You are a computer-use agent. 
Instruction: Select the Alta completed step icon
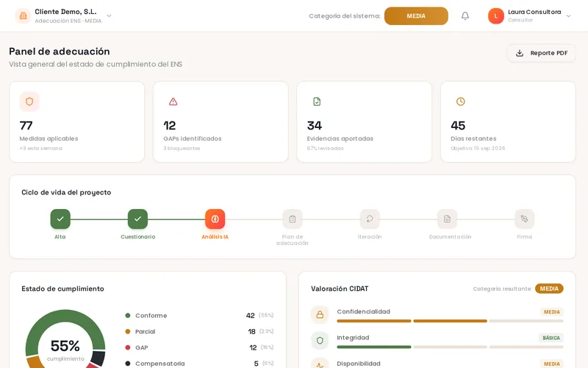pyautogui.click(x=60, y=219)
